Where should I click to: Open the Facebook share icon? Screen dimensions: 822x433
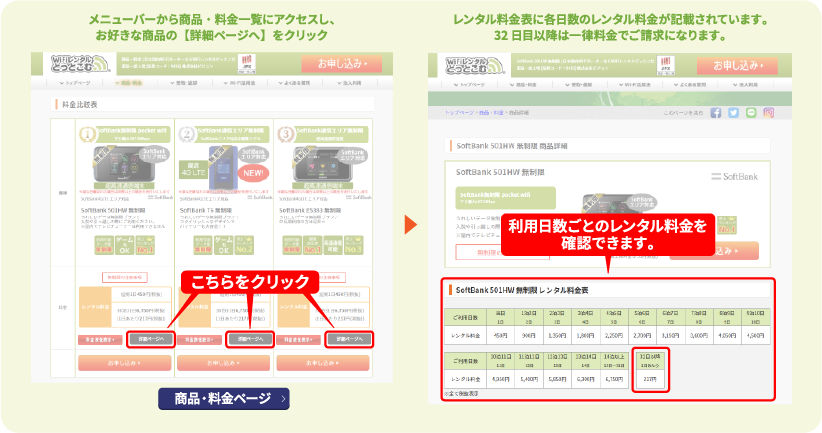(716, 113)
